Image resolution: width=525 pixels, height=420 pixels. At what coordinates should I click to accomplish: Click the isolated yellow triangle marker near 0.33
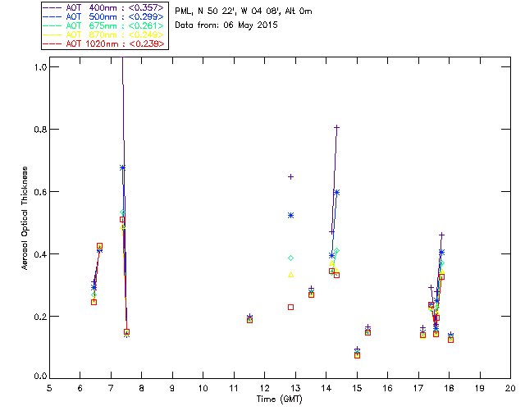[290, 274]
